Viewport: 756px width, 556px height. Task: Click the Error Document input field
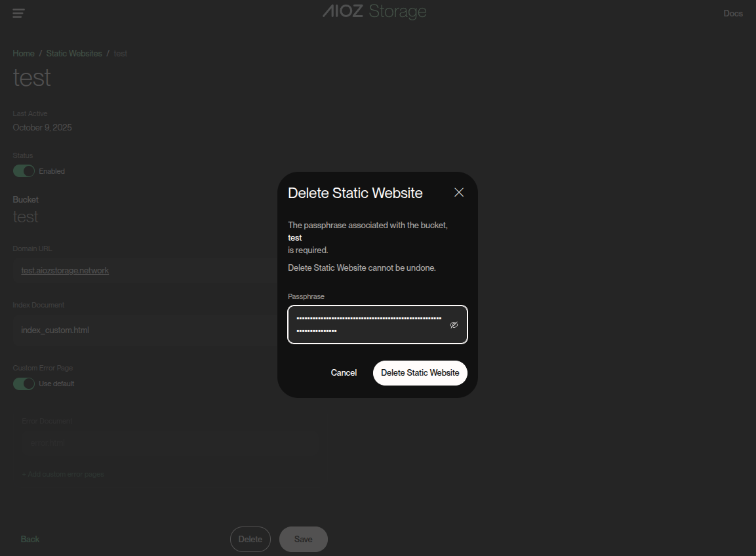pos(131,443)
